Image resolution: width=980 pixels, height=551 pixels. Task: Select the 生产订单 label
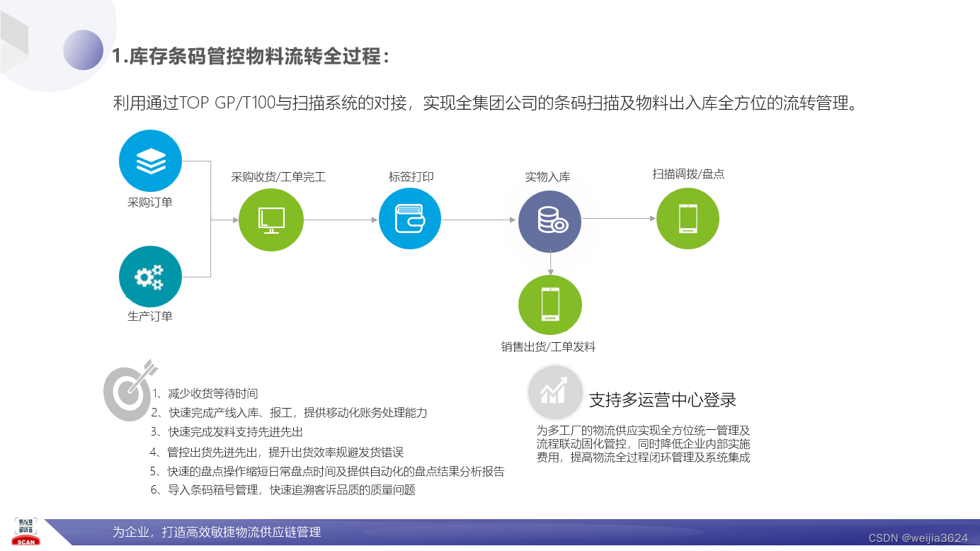click(150, 317)
